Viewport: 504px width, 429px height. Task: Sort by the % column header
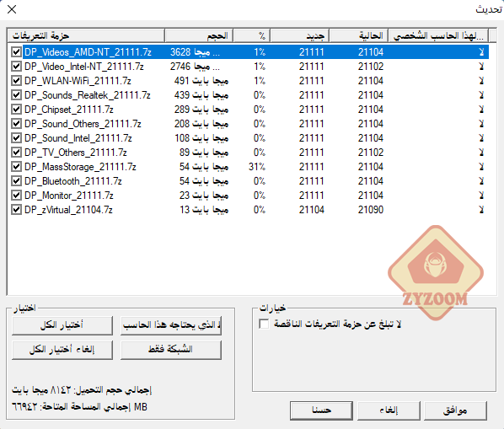[x=251, y=35]
